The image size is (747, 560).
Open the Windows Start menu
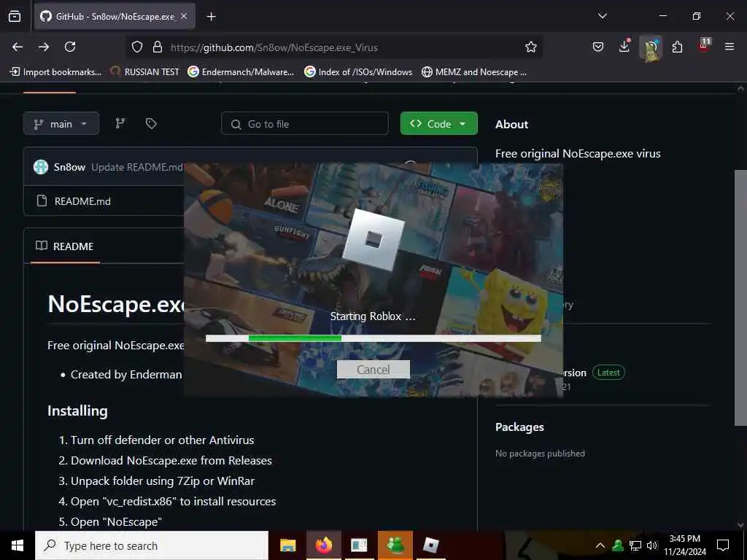[18, 545]
